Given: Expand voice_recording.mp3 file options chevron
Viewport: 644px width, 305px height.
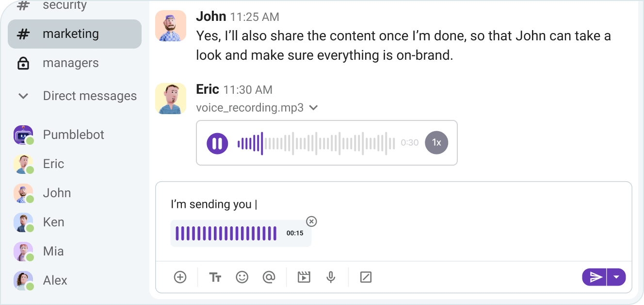Looking at the screenshot, I should click(314, 108).
